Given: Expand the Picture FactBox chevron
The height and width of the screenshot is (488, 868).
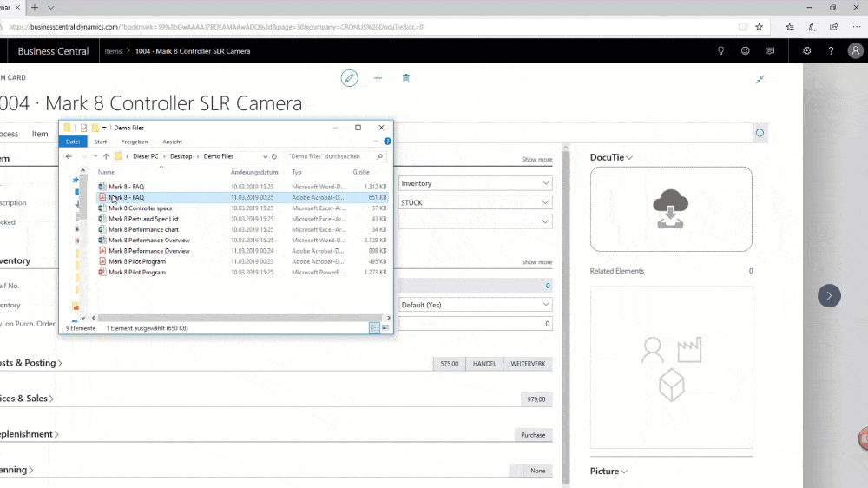Looking at the screenshot, I should click(624, 472).
